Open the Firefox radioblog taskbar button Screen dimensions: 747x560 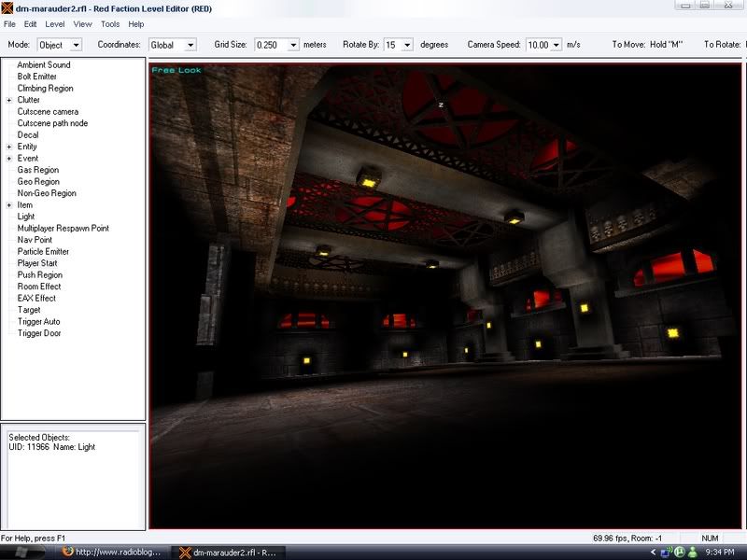point(112,553)
